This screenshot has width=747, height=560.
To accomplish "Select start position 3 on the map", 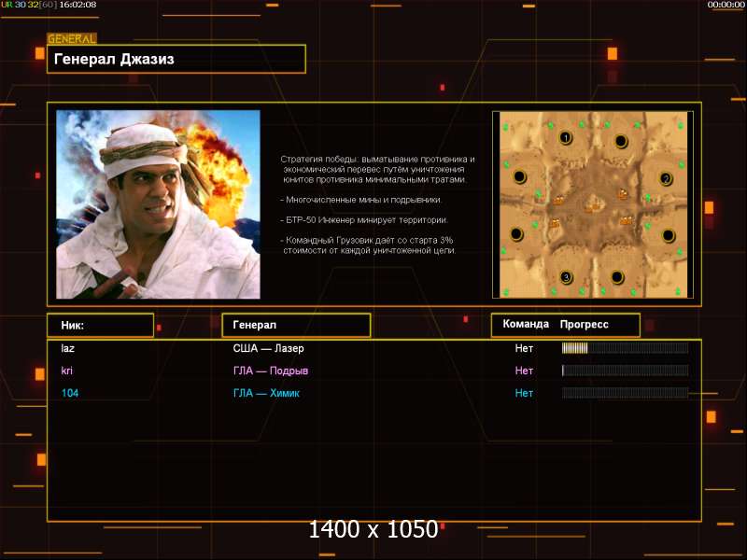I will pyautogui.click(x=566, y=276).
